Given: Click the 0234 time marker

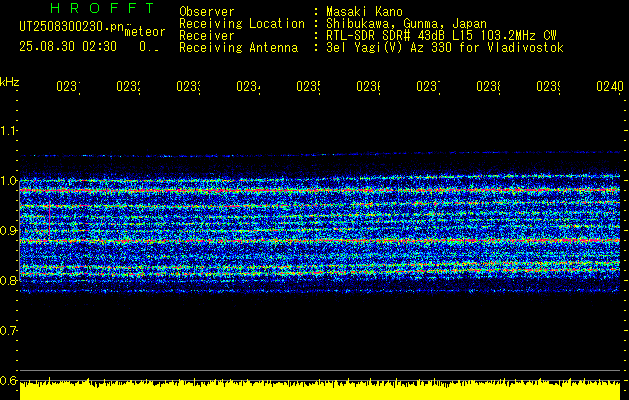Looking at the screenshot, I should click(248, 86).
